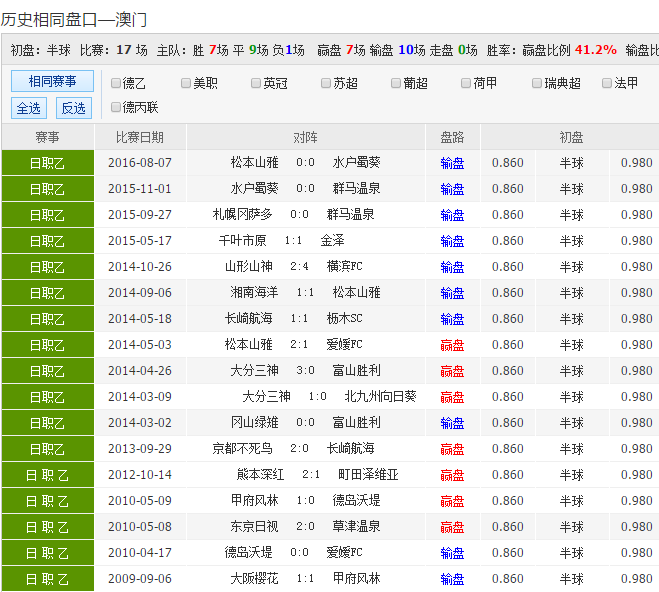Select date 2016-08-07

point(140,163)
